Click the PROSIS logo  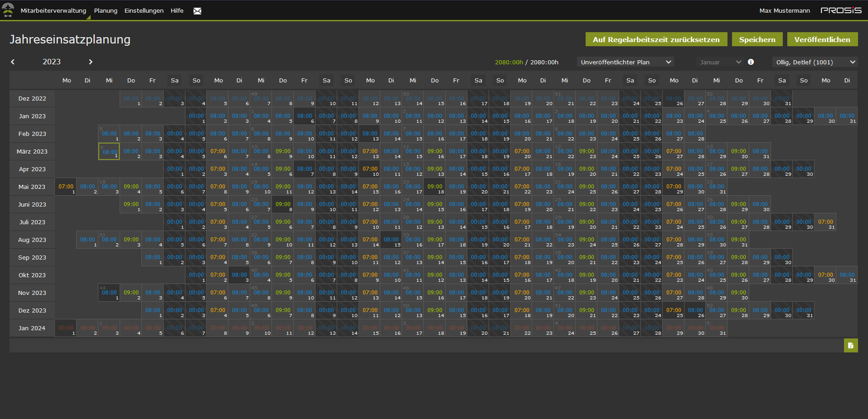tap(841, 10)
